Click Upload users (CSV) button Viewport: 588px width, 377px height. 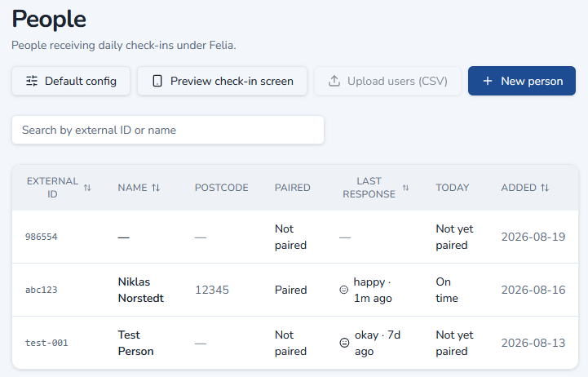387,81
